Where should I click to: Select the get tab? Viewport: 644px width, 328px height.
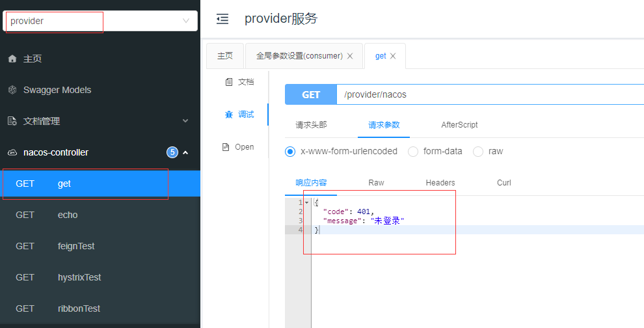pyautogui.click(x=381, y=56)
